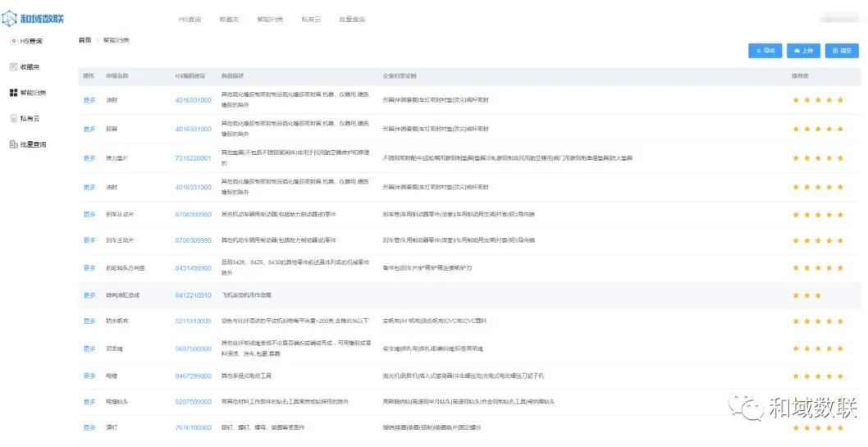868x447 pixels.
Task: Click the 转向油缸总成 declared name cell
Action: tap(122, 295)
